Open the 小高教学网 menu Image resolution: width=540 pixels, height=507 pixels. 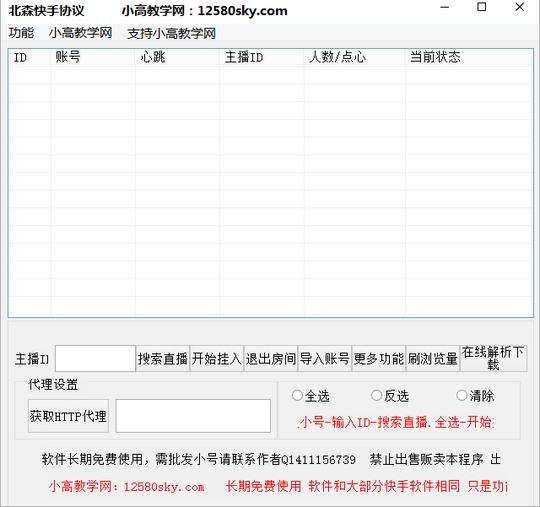coord(81,33)
